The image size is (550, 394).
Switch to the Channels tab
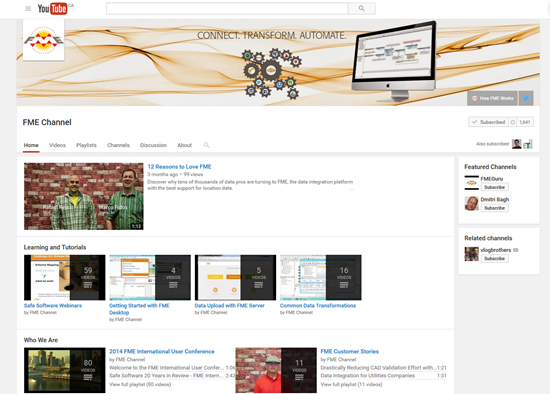pos(118,145)
